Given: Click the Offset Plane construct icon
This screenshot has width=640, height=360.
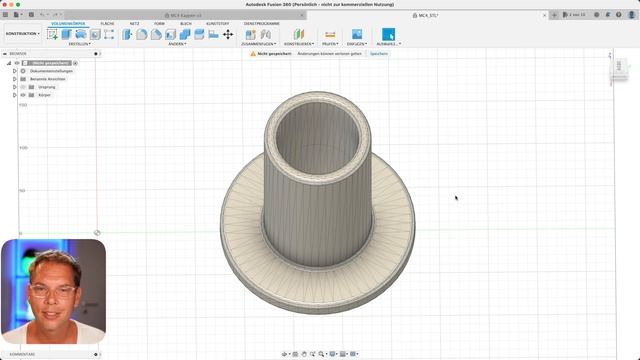Looking at the screenshot, I should pos(299,34).
